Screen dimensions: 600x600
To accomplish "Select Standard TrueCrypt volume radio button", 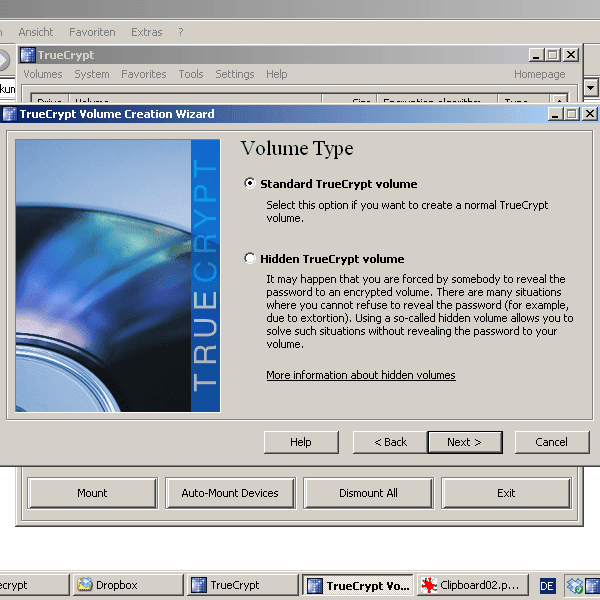I will tap(250, 184).
